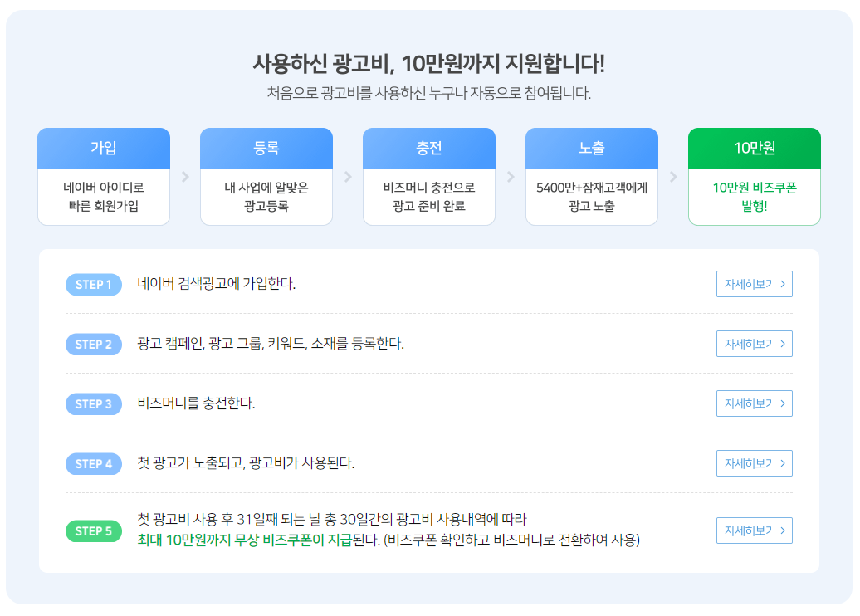The image size is (860, 616).
Task: Click text 첫 광고비 사용 후 31일째 되는 날
Action: click(229, 519)
